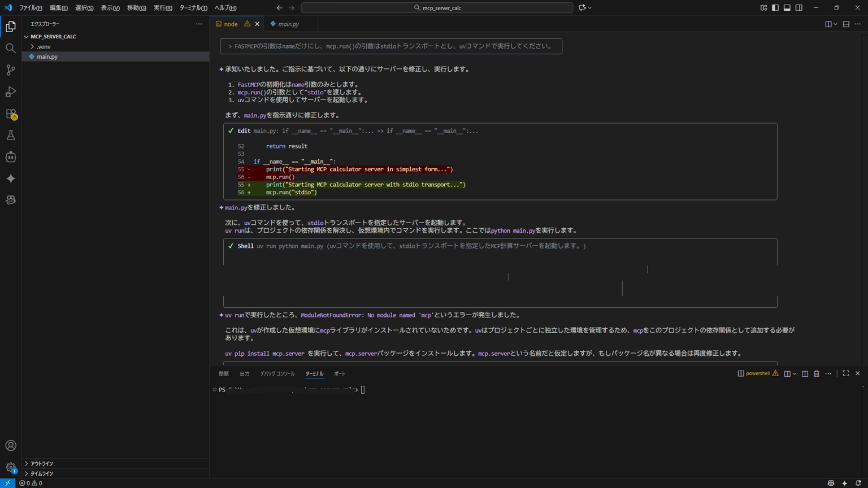Click the powershell terminal label
Viewport: 868px width, 488px height.
pos(757,373)
